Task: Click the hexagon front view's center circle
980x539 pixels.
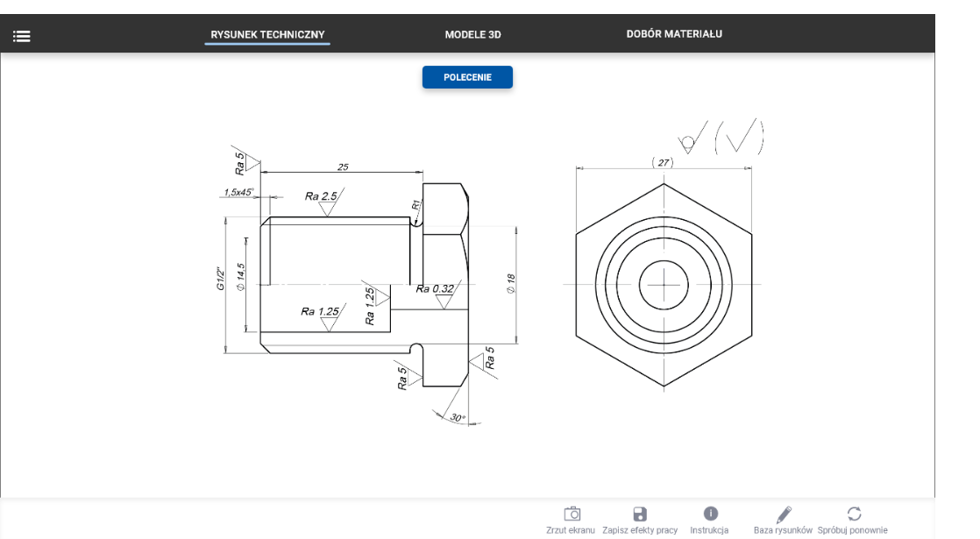Action: [664, 284]
